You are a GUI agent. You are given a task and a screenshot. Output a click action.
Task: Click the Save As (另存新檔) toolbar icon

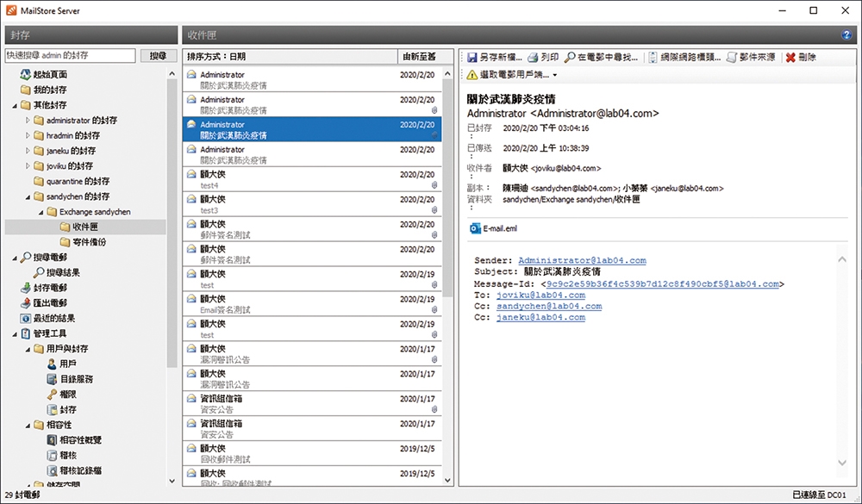coord(472,57)
